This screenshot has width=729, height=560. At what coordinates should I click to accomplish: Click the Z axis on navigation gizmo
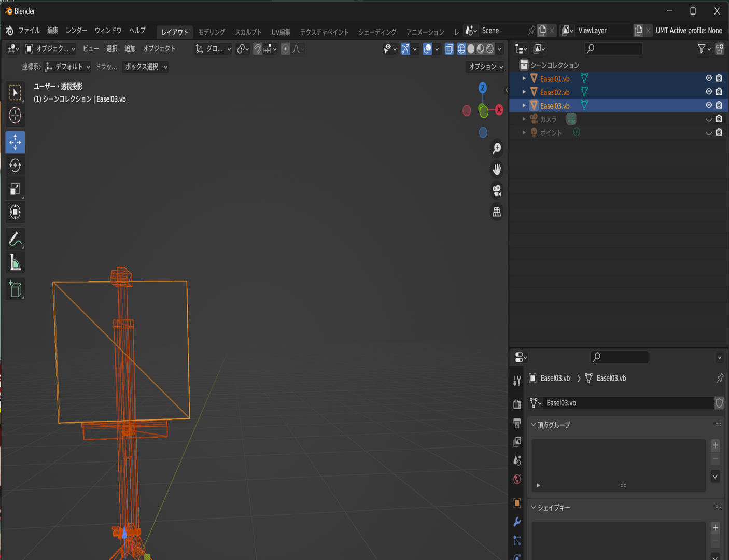pyautogui.click(x=483, y=88)
